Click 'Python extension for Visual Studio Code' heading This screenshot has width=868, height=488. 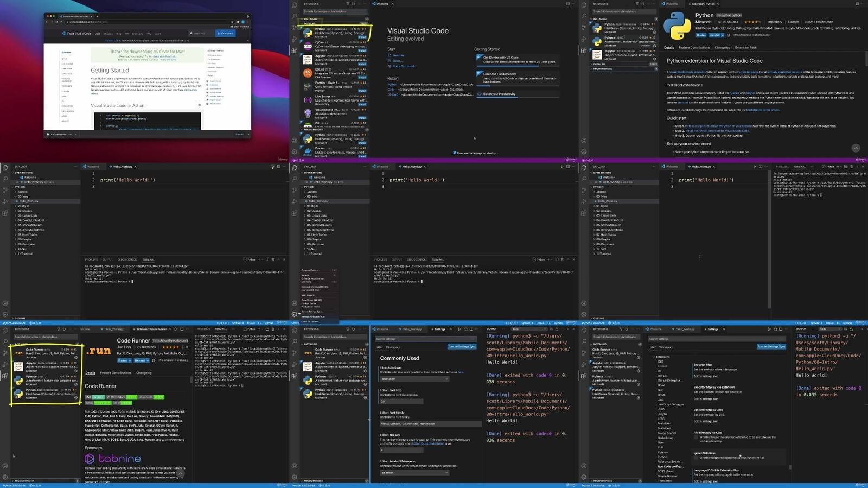click(x=714, y=61)
